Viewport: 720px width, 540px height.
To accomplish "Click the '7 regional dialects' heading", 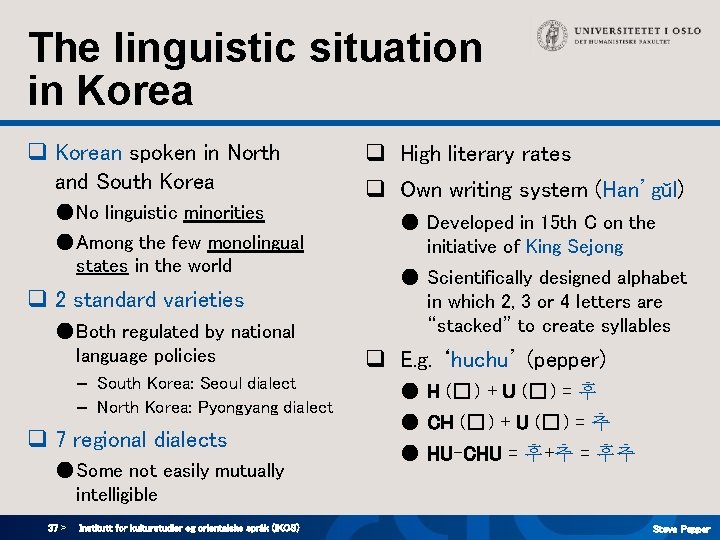I will (x=141, y=439).
